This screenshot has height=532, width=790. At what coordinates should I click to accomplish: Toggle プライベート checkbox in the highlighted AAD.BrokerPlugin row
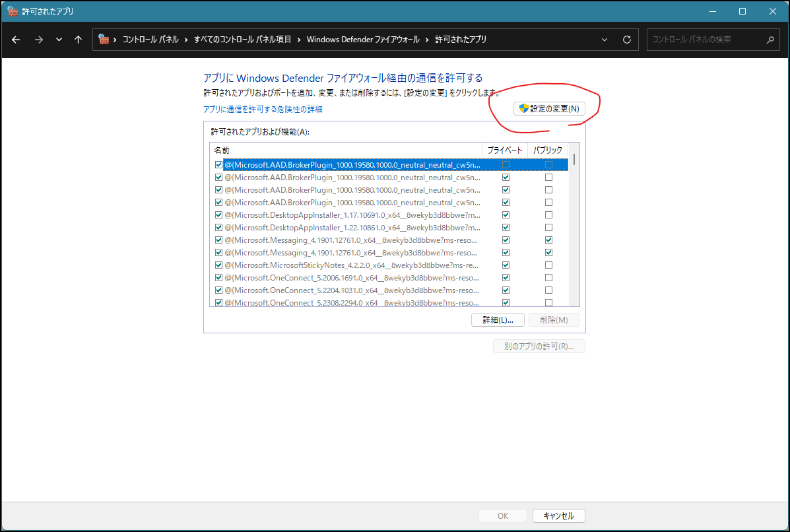(506, 165)
